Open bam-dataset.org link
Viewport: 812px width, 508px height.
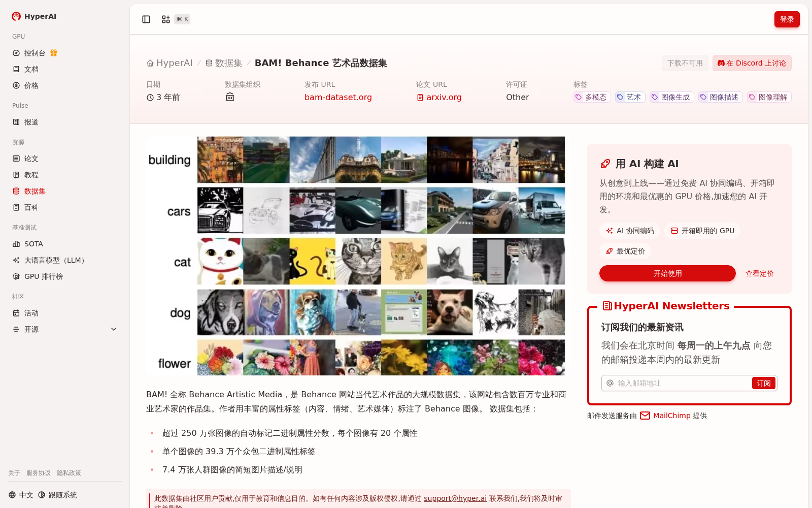click(338, 97)
